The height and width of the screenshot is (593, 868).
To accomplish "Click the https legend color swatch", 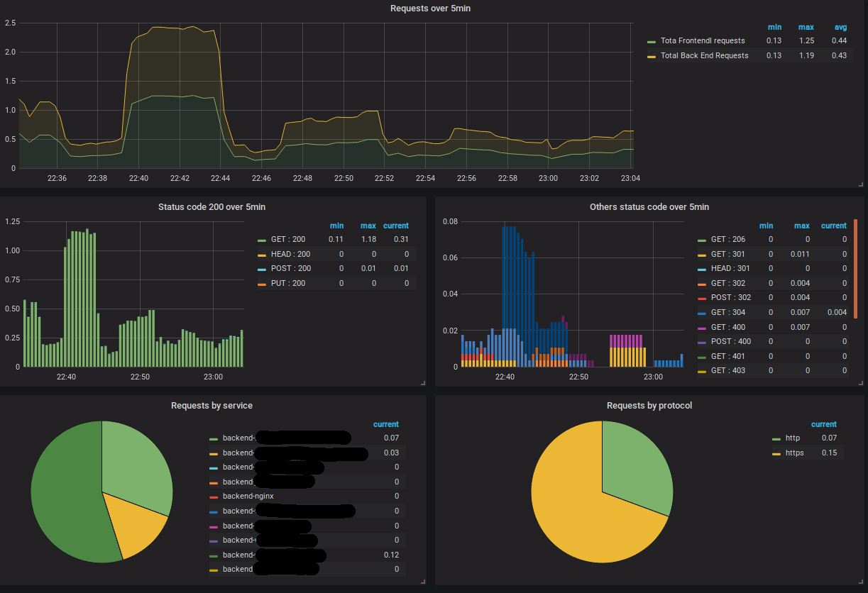I will (776, 453).
